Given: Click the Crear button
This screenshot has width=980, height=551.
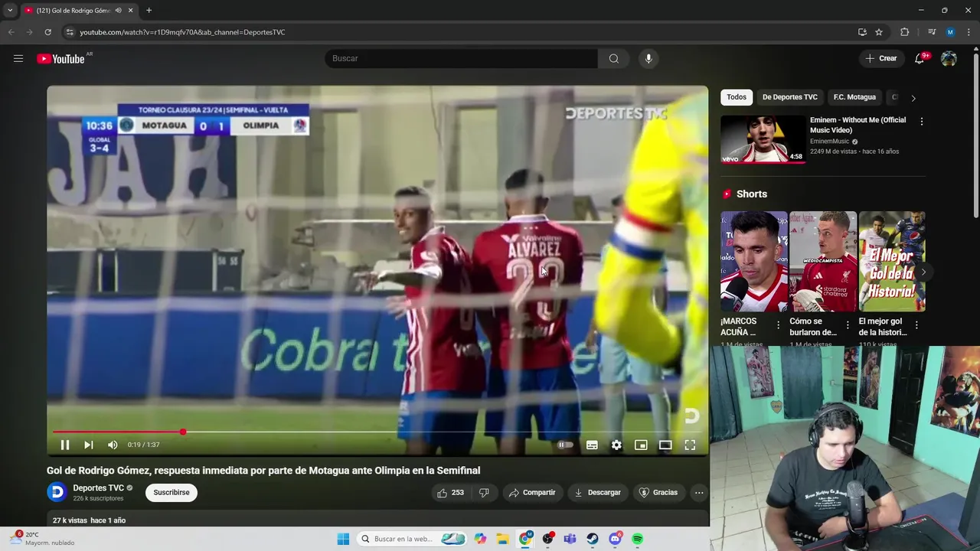Looking at the screenshot, I should (x=881, y=58).
